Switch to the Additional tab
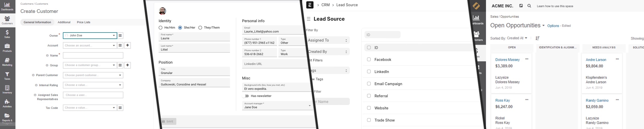The height and width of the screenshot is (129, 644). click(64, 22)
